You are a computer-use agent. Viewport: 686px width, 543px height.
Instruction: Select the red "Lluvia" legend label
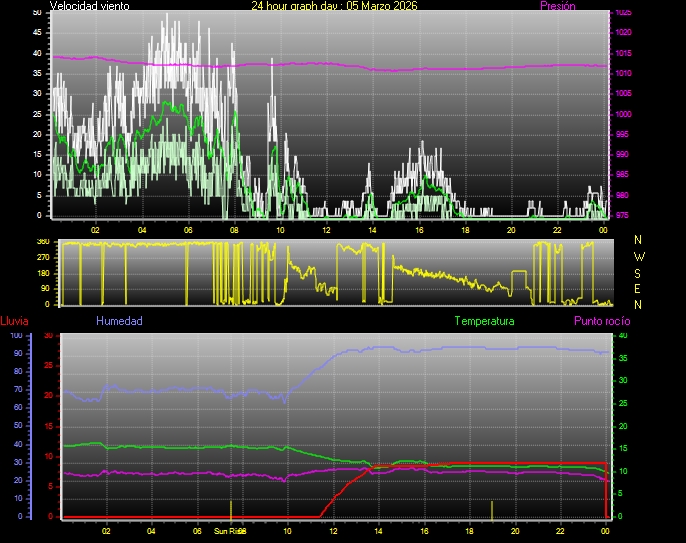[14, 321]
